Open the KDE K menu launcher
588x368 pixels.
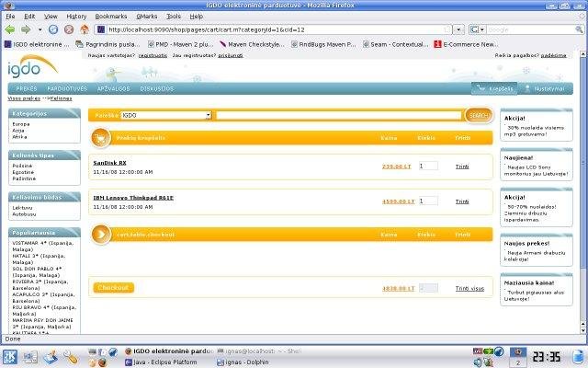tap(10, 357)
